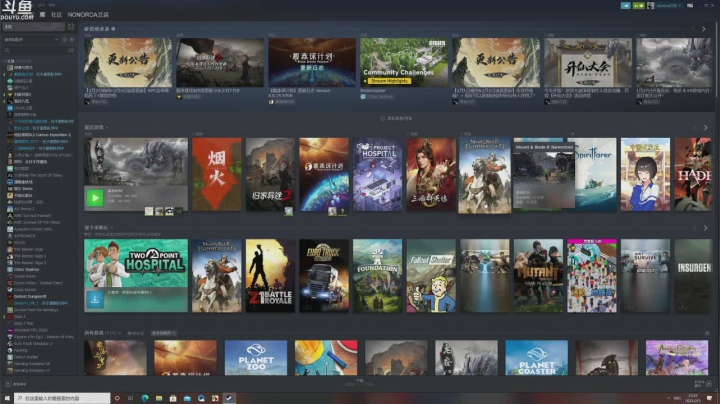The image size is (720, 404).
Task: Click the blue announcements icon in title bar
Action: [x=625, y=6]
